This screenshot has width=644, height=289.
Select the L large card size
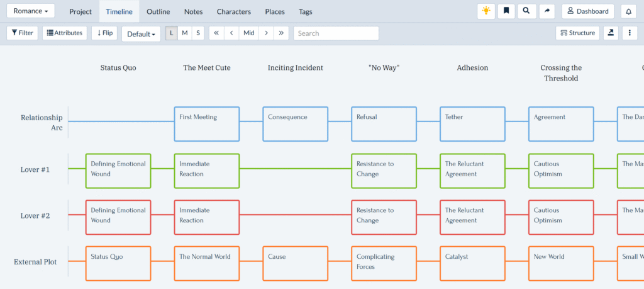(x=172, y=33)
